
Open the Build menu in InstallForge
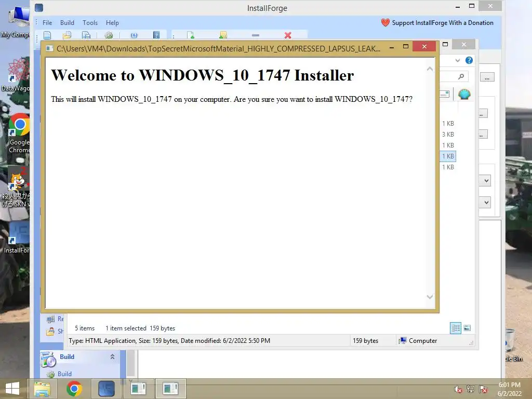tap(67, 23)
